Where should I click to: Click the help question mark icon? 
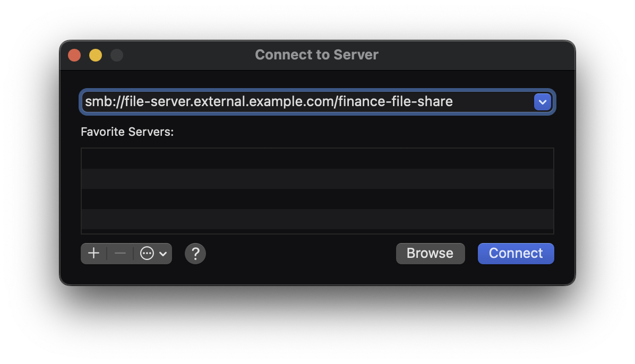click(195, 253)
